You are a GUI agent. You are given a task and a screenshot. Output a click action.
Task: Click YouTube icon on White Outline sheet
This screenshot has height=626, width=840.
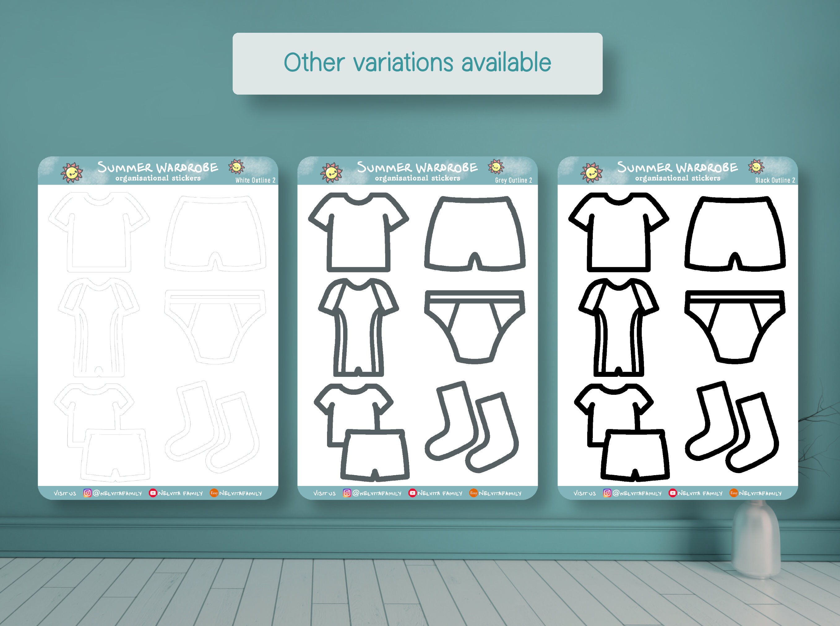click(153, 493)
